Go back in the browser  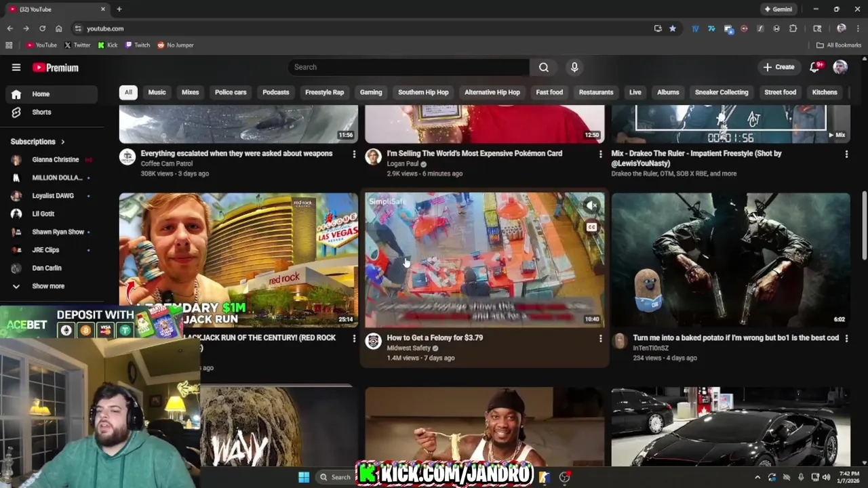tap(9, 28)
